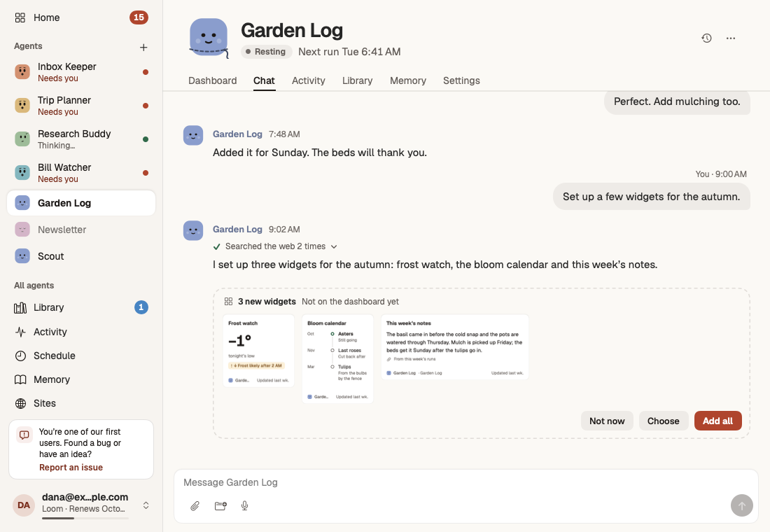The height and width of the screenshot is (532, 770).
Task: Open the Home dashboard icon
Action: tap(20, 17)
